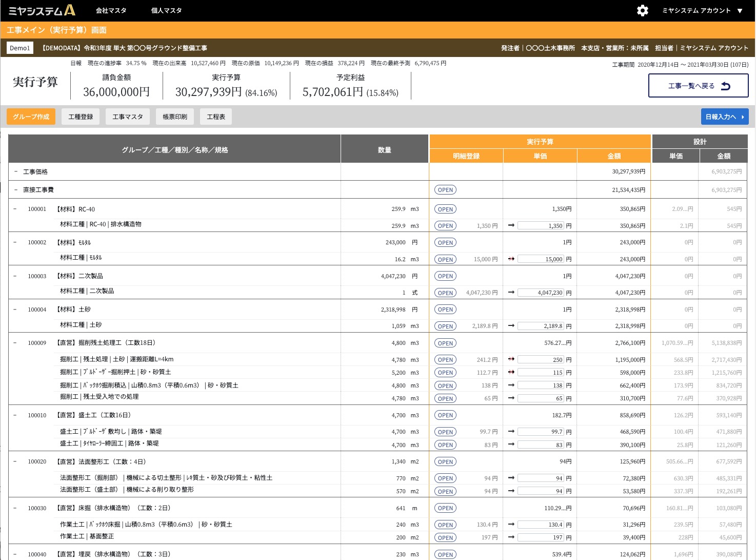The width and height of the screenshot is (756, 560).
Task: Click arrow icon in ブルドーザ敷均し row
Action: [x=511, y=431]
